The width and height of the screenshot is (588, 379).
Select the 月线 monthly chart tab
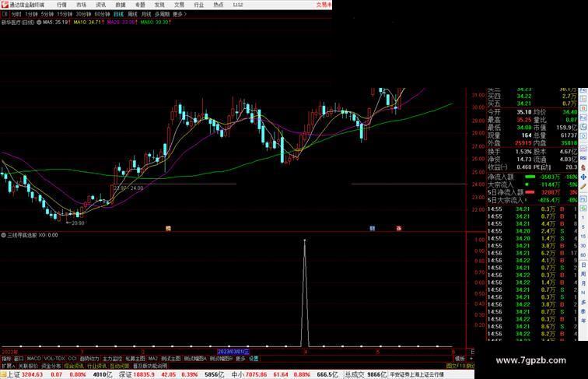(146, 14)
